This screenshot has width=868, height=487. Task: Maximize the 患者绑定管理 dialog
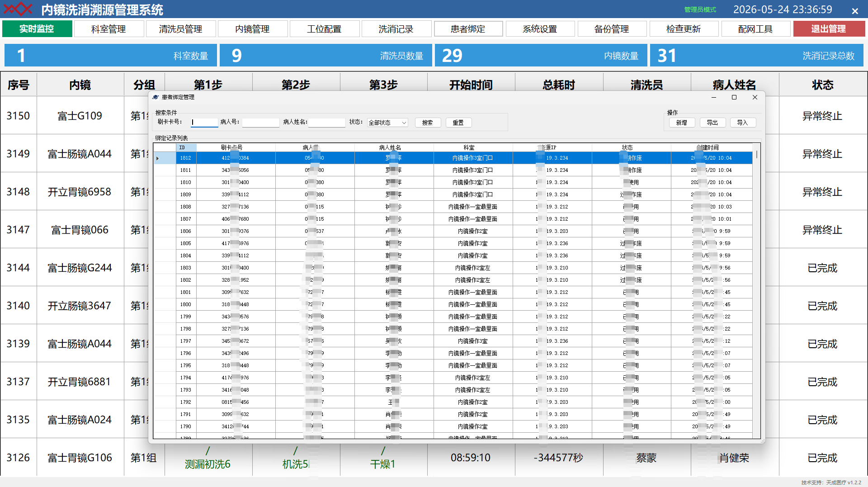pyautogui.click(x=734, y=97)
